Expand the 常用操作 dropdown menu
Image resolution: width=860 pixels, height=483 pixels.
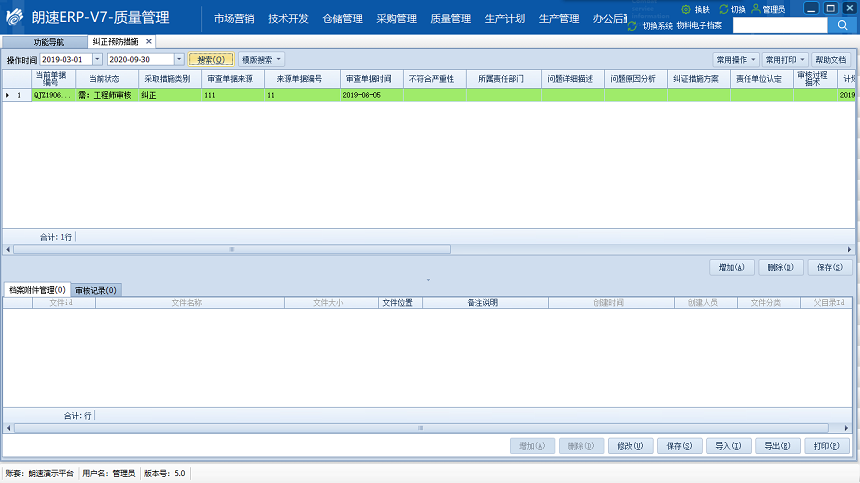[736, 60]
